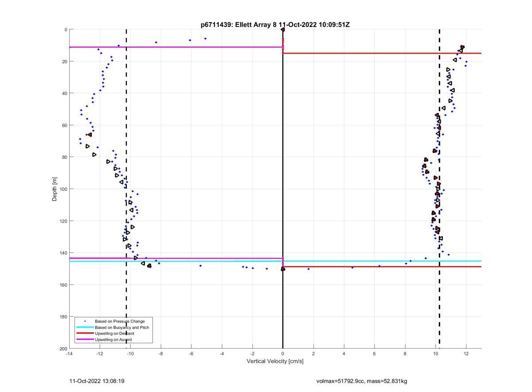Click the cyan line swatch in legend

point(85,327)
